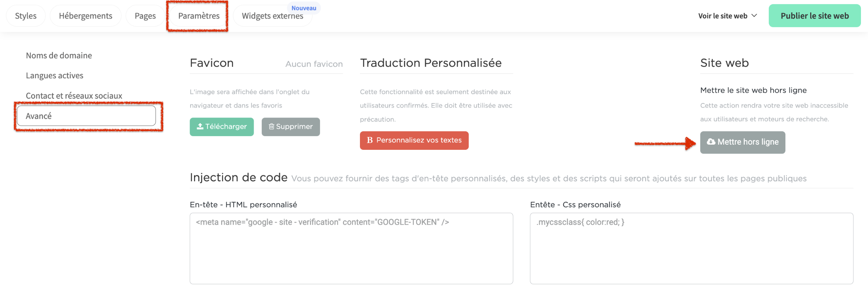Screen dimensions: 868x290
Task: Open the Hébergements section
Action: click(85, 16)
